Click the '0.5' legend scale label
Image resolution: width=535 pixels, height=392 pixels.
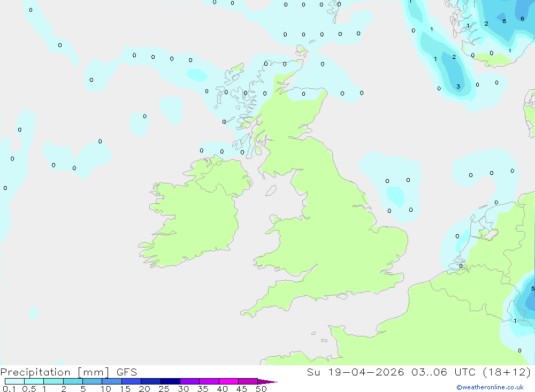pyautogui.click(x=29, y=389)
